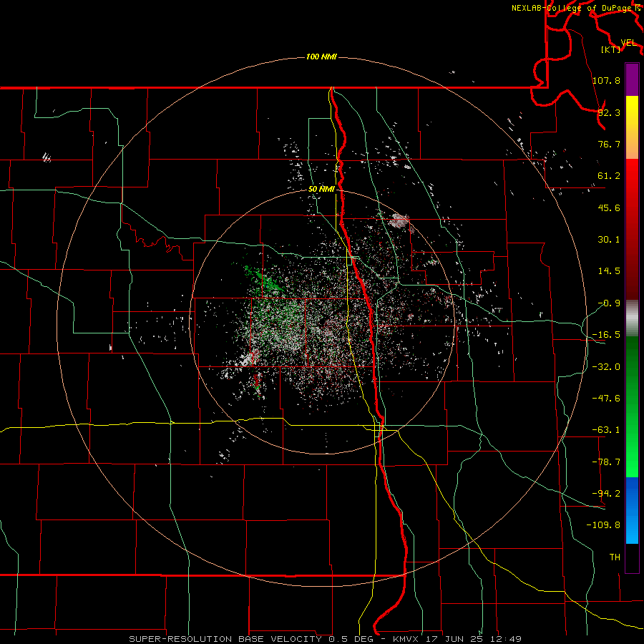The height and width of the screenshot is (644, 644).
Task: Select the 14.5 scale value
Action: tap(609, 271)
